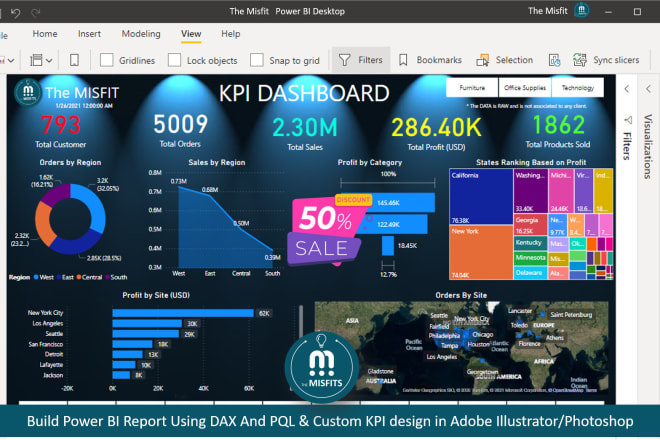Click the filter icon in Filters pane
The image size is (660, 440).
pos(628,120)
